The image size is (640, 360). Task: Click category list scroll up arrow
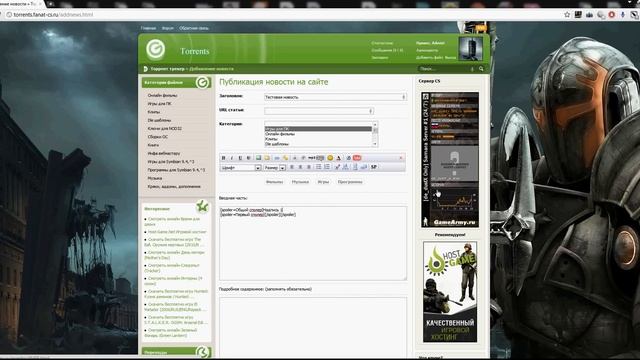(x=375, y=125)
